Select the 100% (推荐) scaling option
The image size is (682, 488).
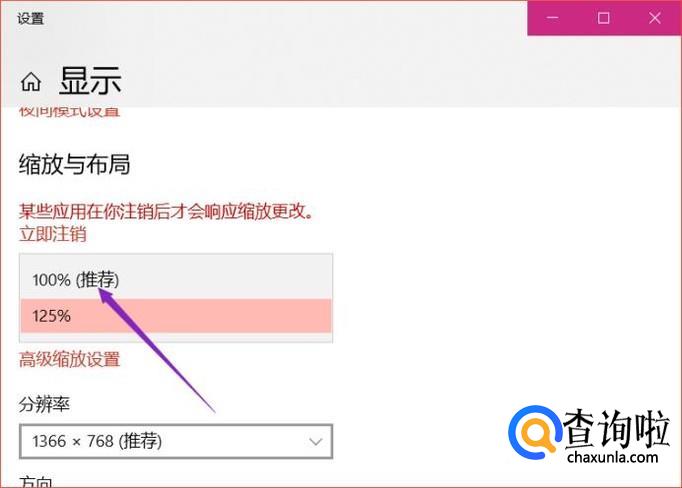click(x=176, y=280)
